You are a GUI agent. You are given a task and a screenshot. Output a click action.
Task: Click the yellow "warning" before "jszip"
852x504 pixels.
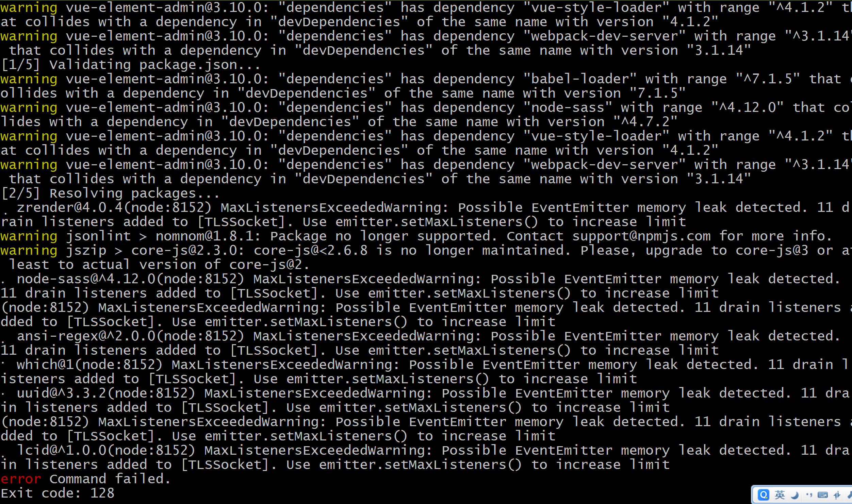coord(29,250)
